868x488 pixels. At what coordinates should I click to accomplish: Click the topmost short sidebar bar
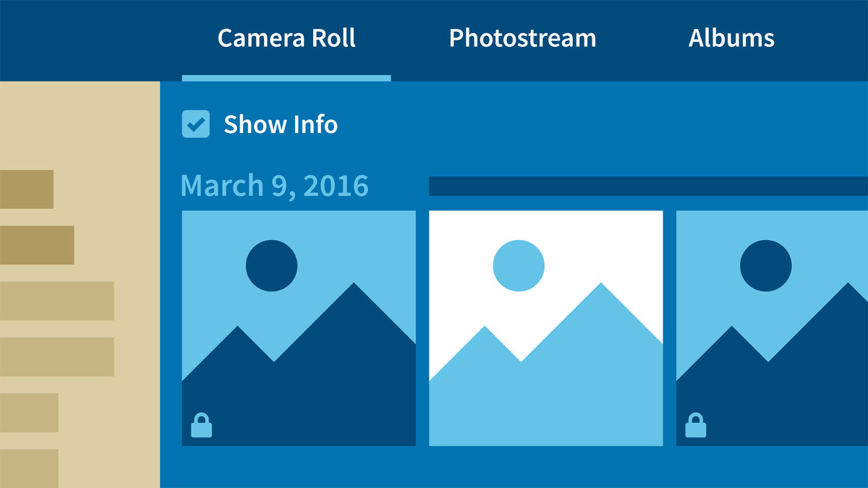tap(27, 189)
